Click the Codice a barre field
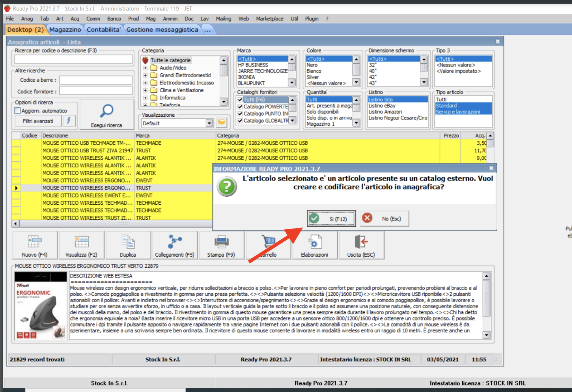 (x=96, y=80)
